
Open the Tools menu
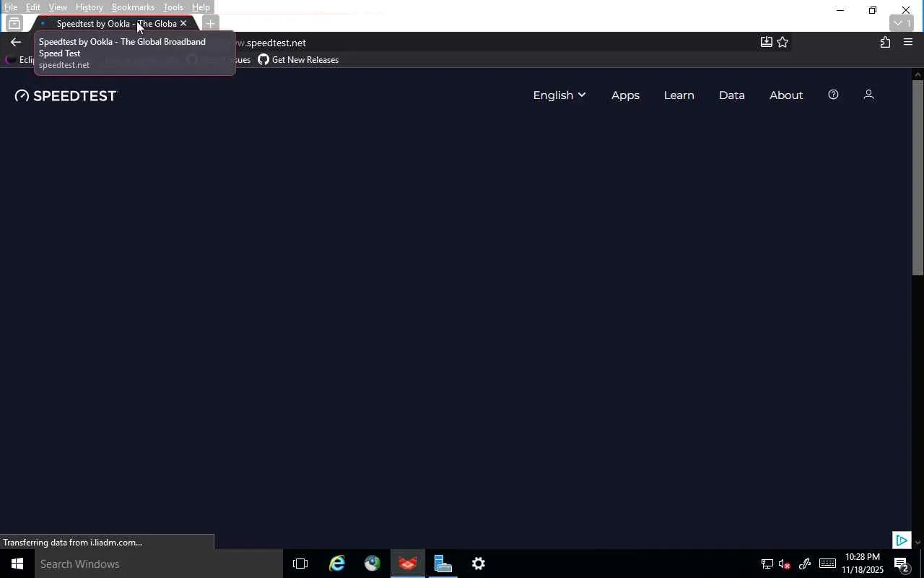point(173,7)
